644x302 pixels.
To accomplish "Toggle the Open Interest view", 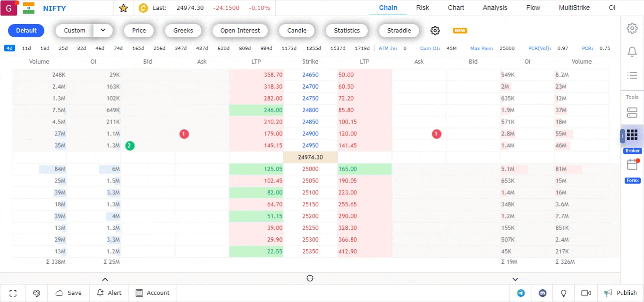I will coord(240,30).
